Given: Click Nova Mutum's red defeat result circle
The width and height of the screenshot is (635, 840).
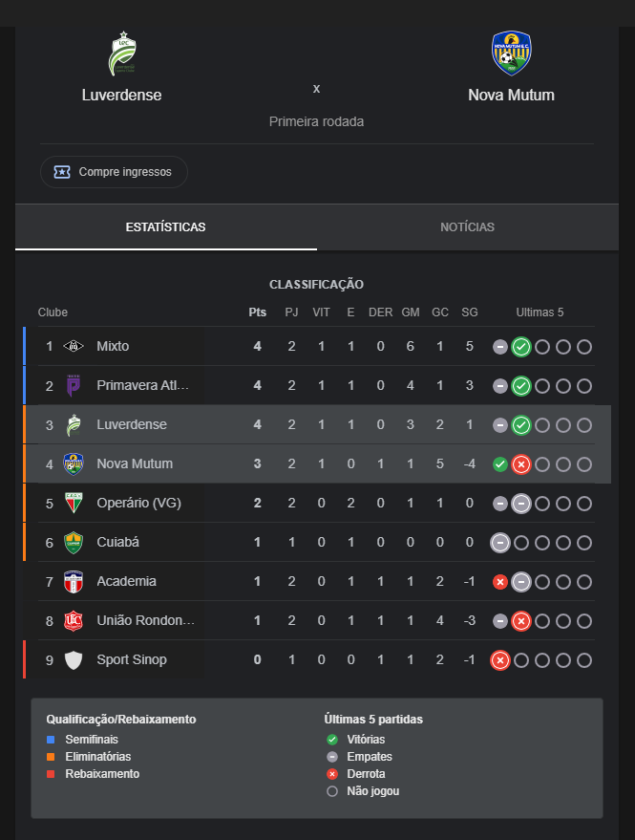Looking at the screenshot, I should click(521, 464).
